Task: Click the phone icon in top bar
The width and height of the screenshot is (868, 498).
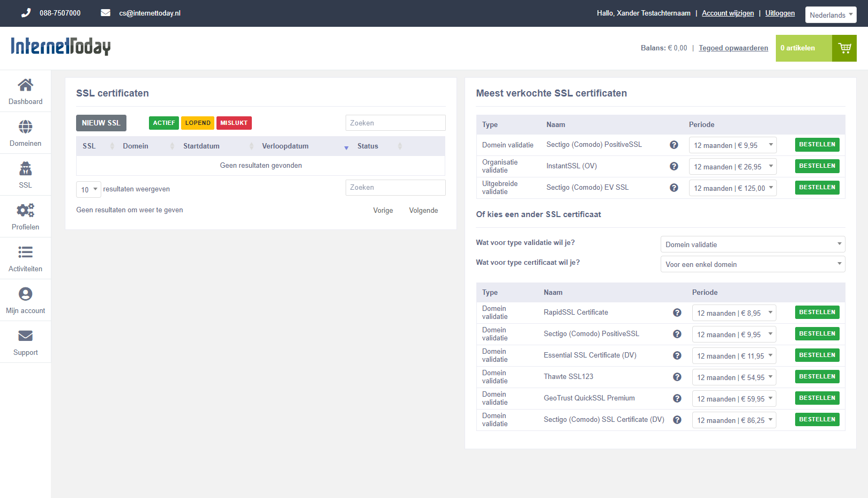Action: pos(26,13)
